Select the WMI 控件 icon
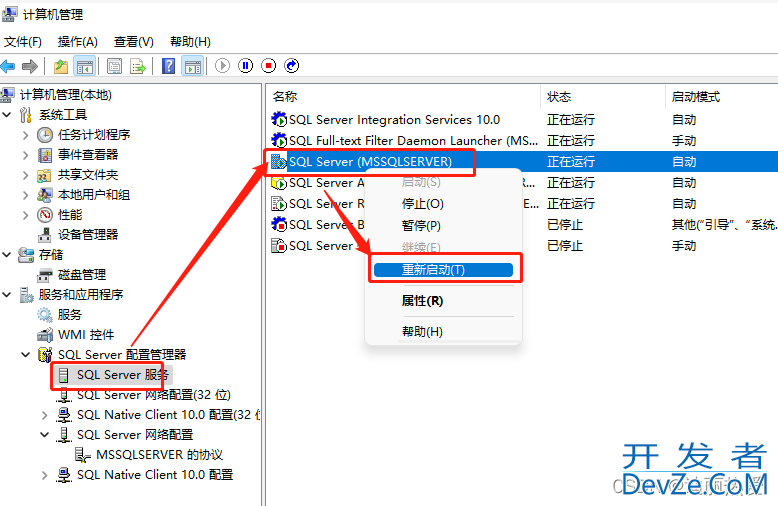This screenshot has width=778, height=506. 45,335
